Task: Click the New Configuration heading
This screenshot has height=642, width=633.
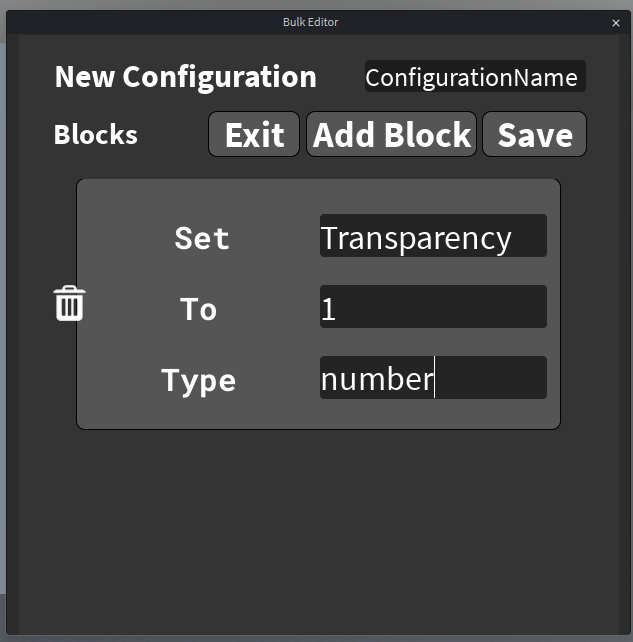Action: tap(185, 77)
